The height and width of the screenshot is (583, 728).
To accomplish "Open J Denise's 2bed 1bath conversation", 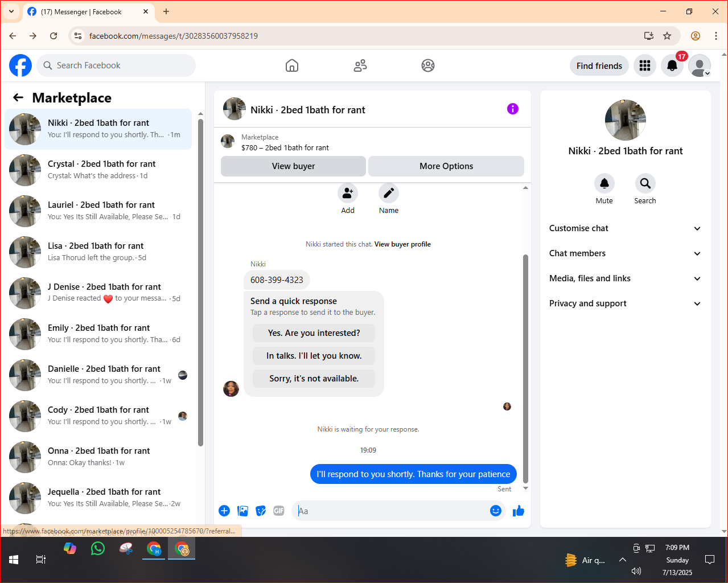I will coord(98,293).
